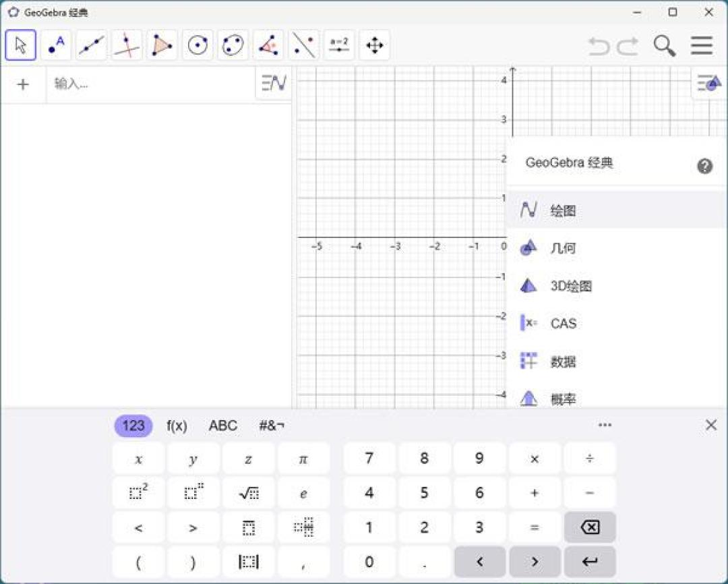Tap the x key on the keyboard
Viewport: 728px width, 584px height.
tap(138, 459)
